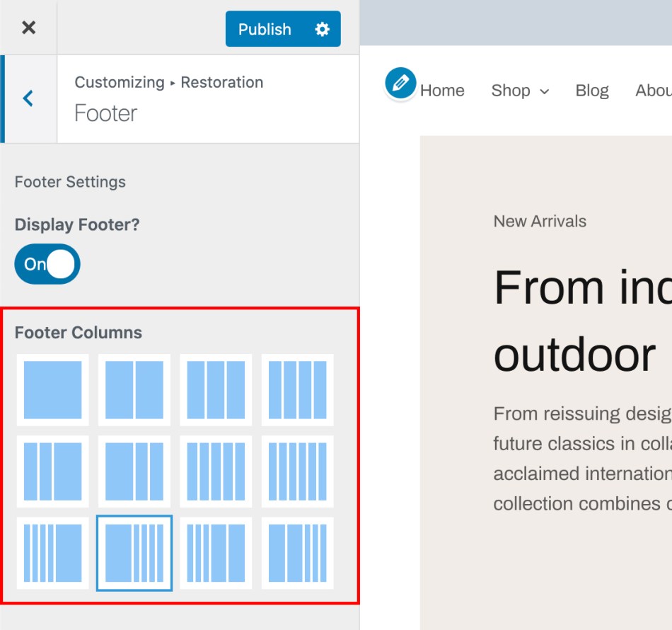Turn off the Display Footer toggle
Image resolution: width=672 pixels, height=630 pixels.
[x=47, y=264]
